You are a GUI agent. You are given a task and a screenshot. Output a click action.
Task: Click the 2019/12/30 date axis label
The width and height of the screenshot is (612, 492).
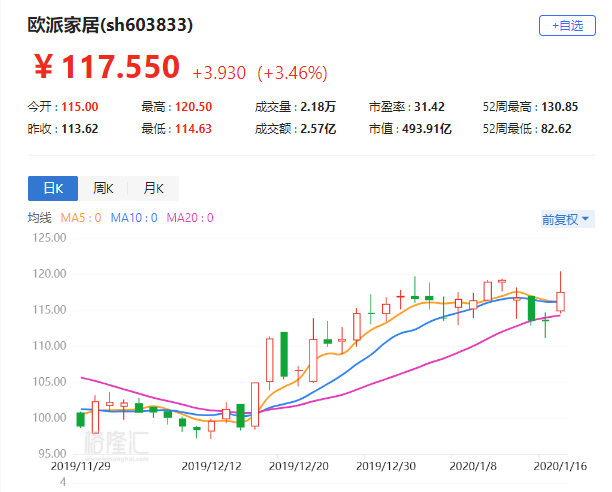pyautogui.click(x=386, y=466)
